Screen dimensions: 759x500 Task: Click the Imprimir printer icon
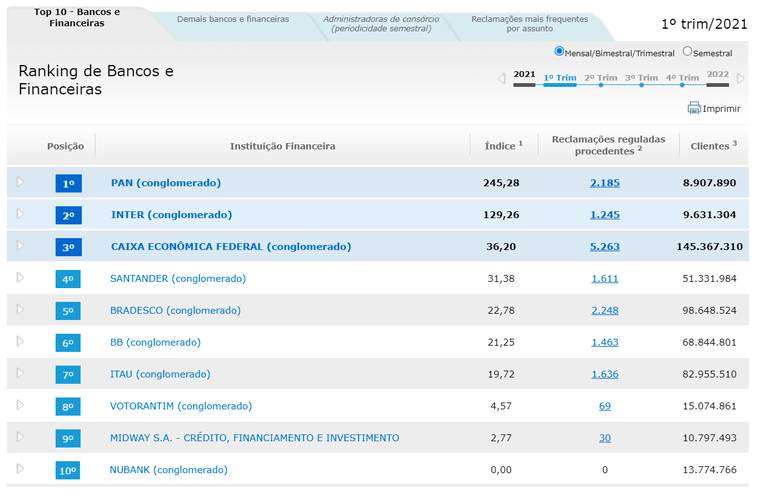click(694, 107)
